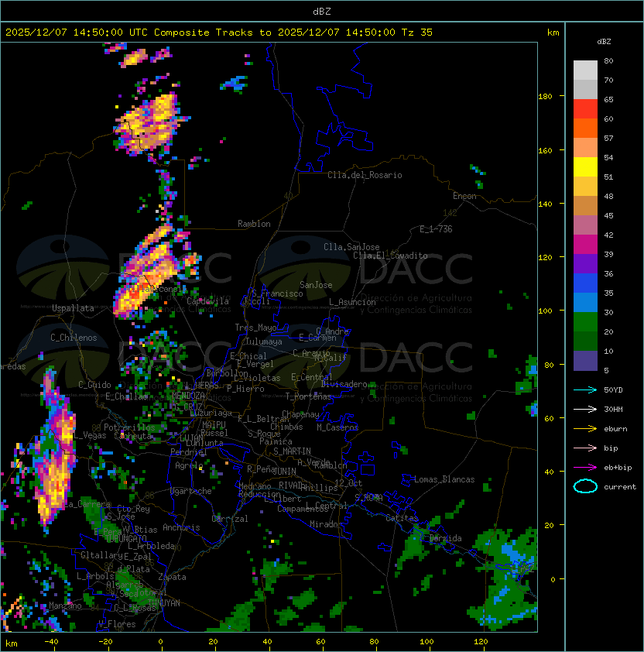Click the yellow eburn arrow in legend
Viewport: 644px width, 652px height.
tap(585, 429)
